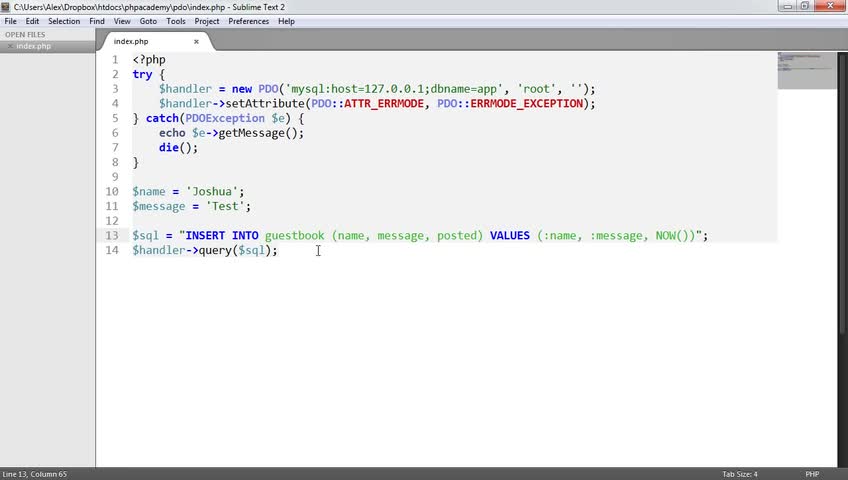Image resolution: width=848 pixels, height=480 pixels.
Task: Open the Help menu
Action: [x=286, y=21]
